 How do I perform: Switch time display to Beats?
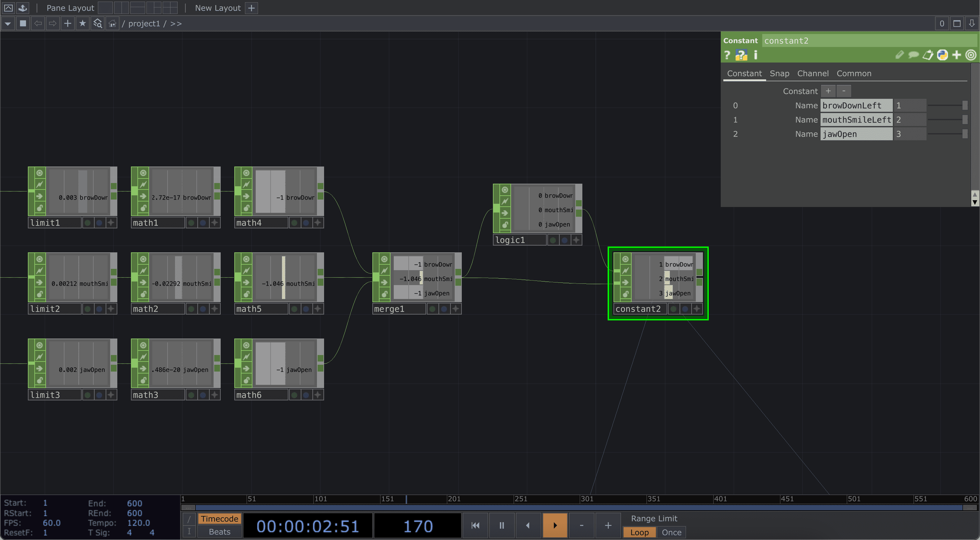[x=219, y=532]
